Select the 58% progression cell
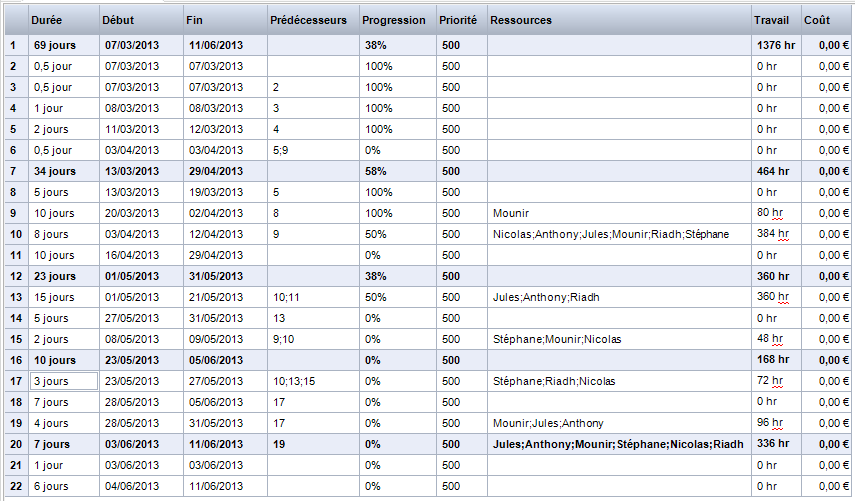Viewport: 855px width, 501px height. click(396, 171)
